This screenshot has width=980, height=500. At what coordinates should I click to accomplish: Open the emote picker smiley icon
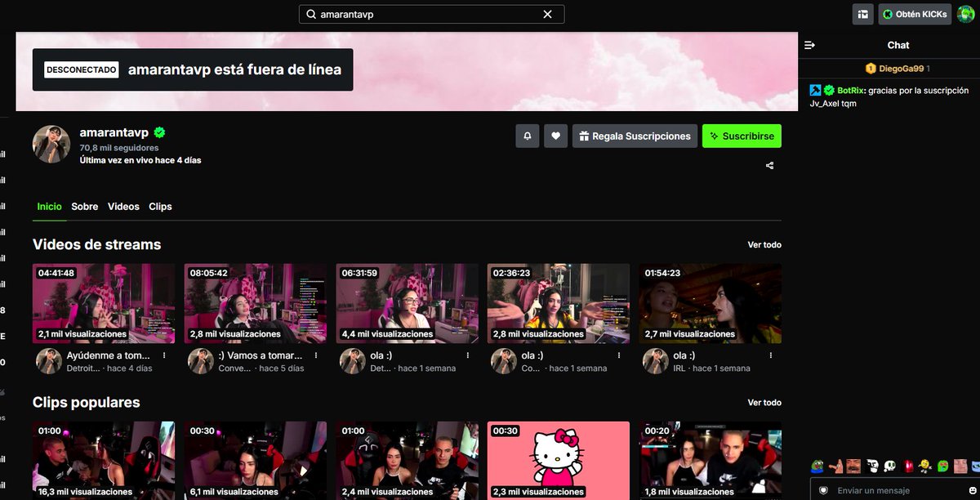pyautogui.click(x=971, y=490)
